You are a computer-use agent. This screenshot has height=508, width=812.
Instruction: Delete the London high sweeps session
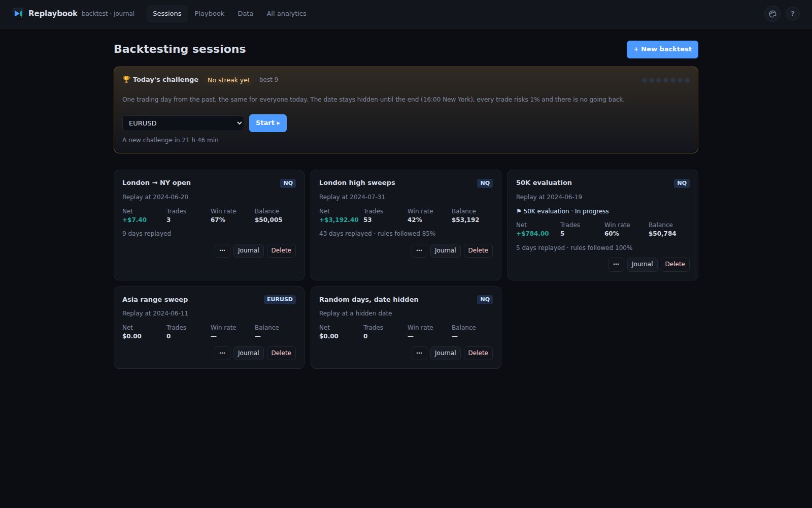pyautogui.click(x=478, y=250)
